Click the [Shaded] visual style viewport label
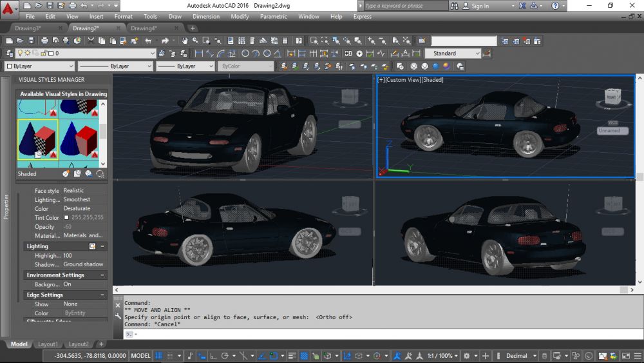644x363 pixels. coord(433,80)
